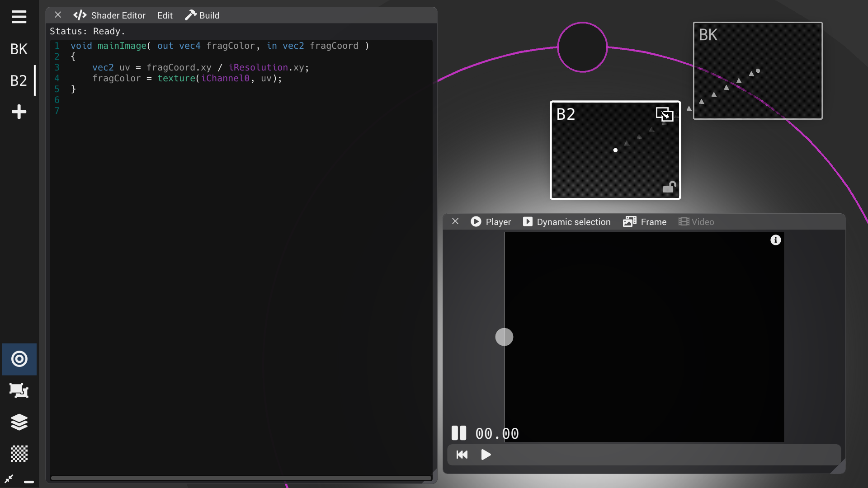Open the Layers panel icon in the sidebar
The image size is (868, 488).
tap(19, 422)
